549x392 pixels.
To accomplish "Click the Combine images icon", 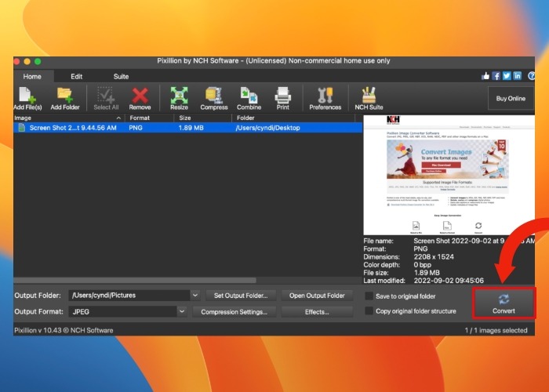I will (249, 98).
